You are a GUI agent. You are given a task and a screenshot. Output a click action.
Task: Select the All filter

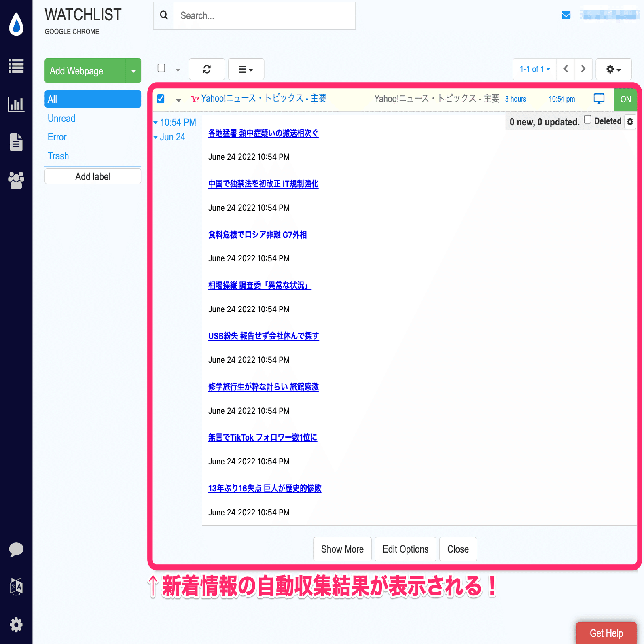(x=93, y=99)
